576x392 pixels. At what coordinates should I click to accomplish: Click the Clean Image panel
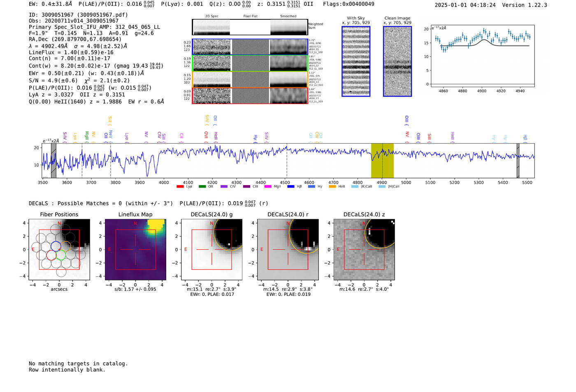point(397,61)
